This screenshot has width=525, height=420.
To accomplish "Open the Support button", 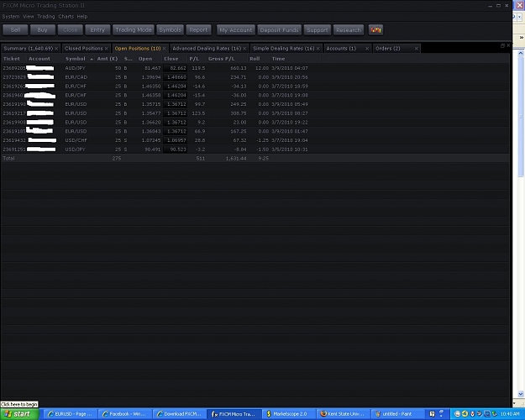I will tap(317, 29).
